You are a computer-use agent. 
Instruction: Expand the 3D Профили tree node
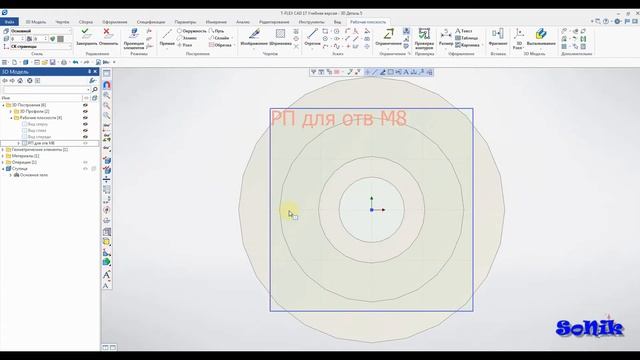11,111
